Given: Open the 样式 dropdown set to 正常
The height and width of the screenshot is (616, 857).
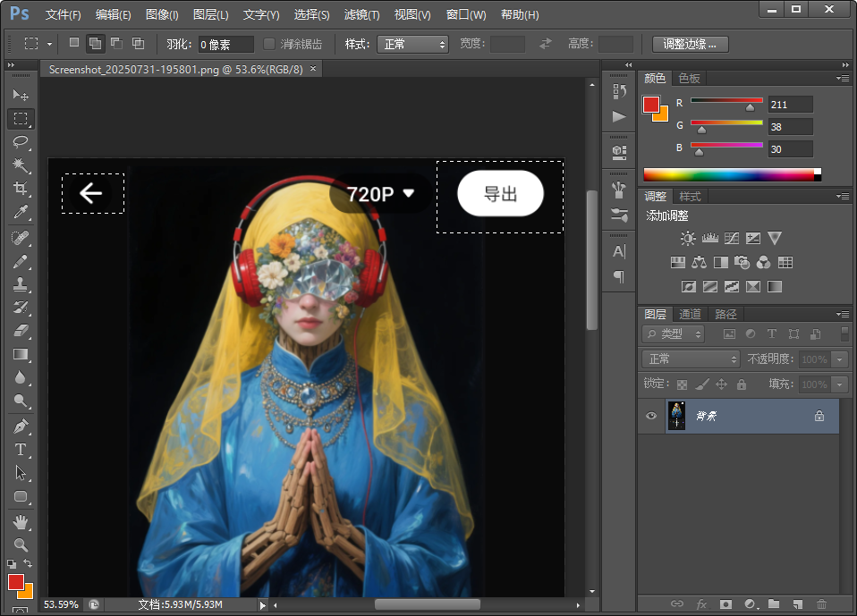Looking at the screenshot, I should [x=412, y=44].
